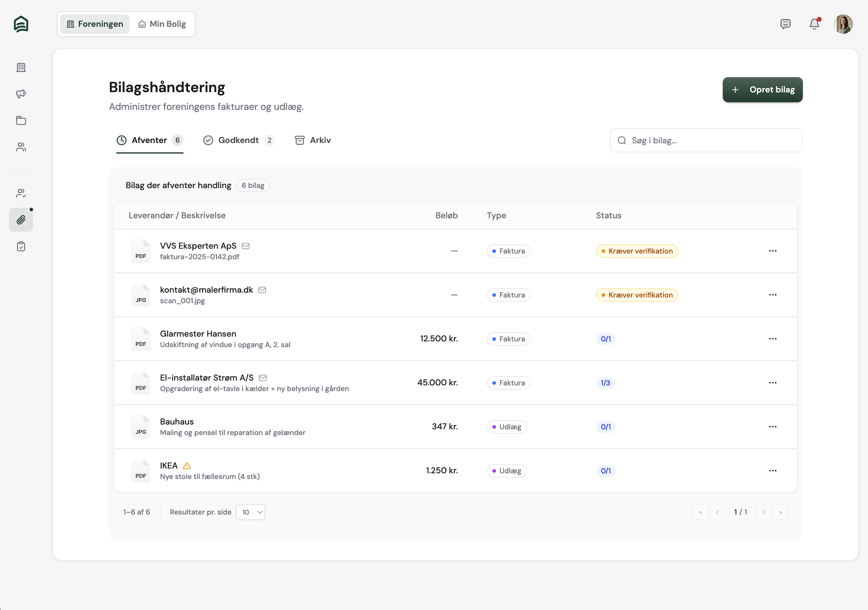The height and width of the screenshot is (610, 868).
Task: Click the user profile avatar
Action: tap(843, 24)
